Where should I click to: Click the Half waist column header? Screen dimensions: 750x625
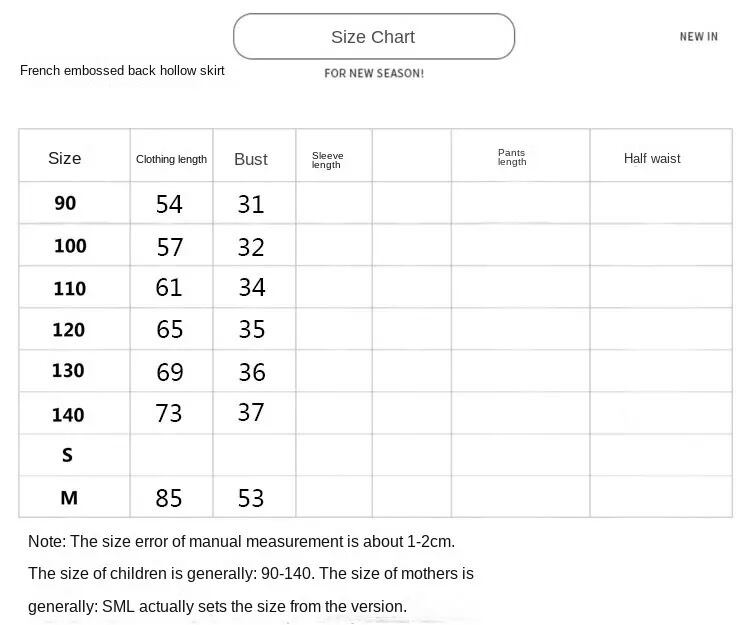pos(652,158)
